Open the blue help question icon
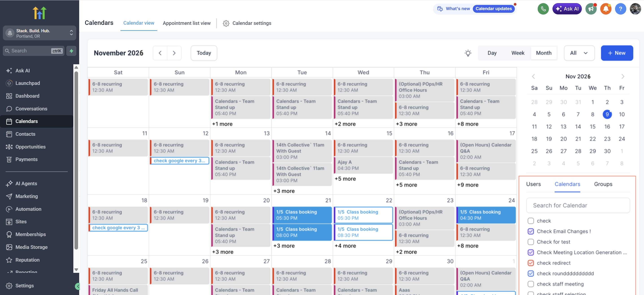This screenshot has height=295, width=644. [620, 9]
